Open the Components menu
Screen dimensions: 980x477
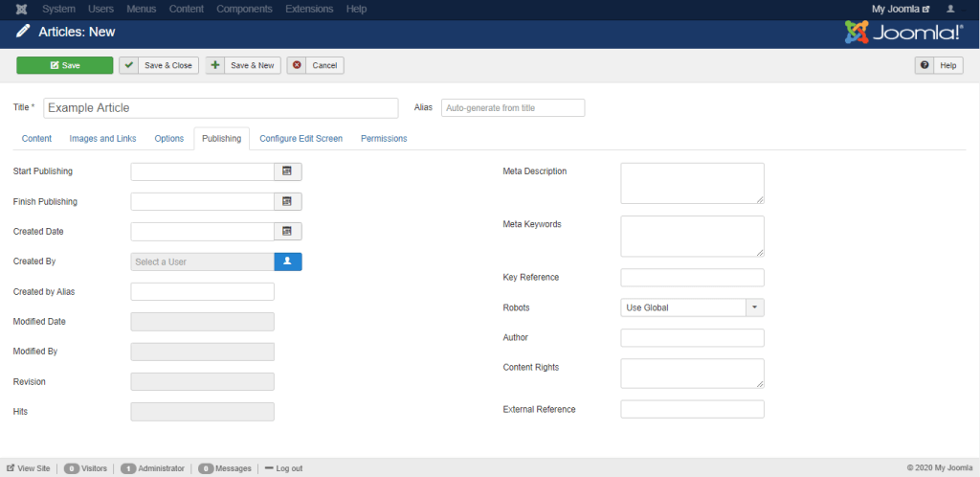244,10
